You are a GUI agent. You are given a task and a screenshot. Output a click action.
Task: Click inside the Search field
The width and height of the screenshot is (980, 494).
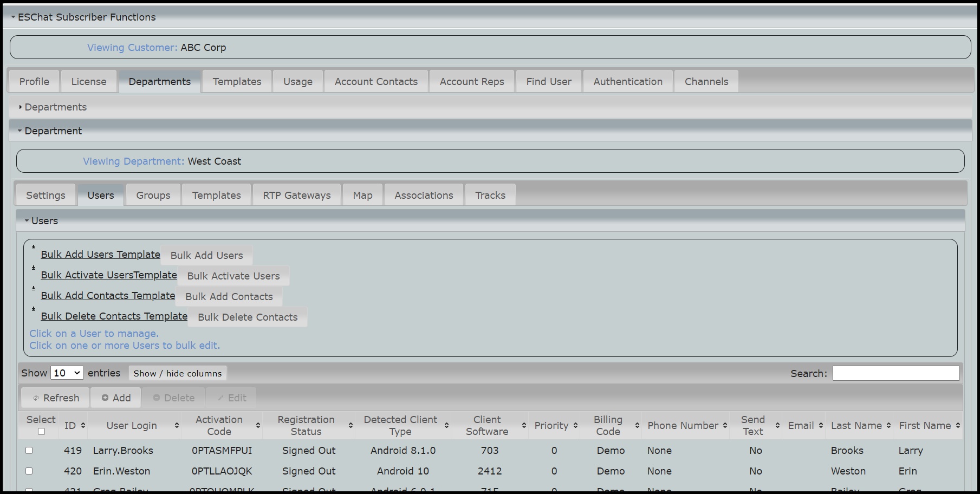point(896,373)
